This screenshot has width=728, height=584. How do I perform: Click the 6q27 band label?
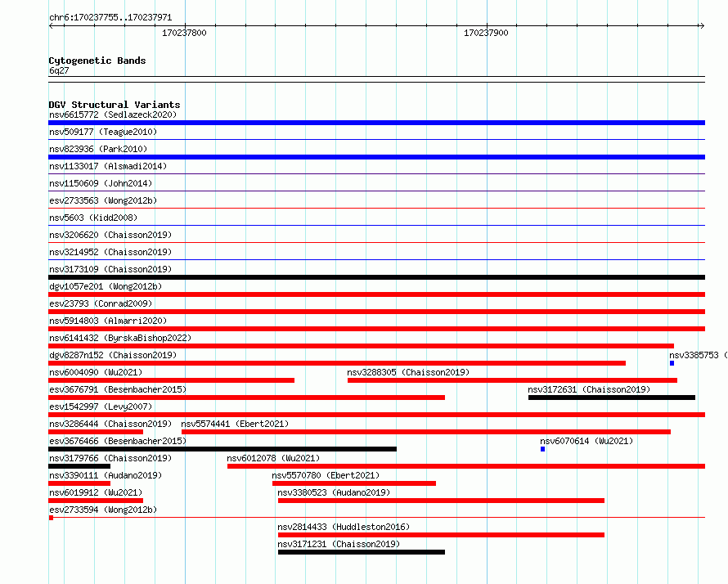point(59,70)
